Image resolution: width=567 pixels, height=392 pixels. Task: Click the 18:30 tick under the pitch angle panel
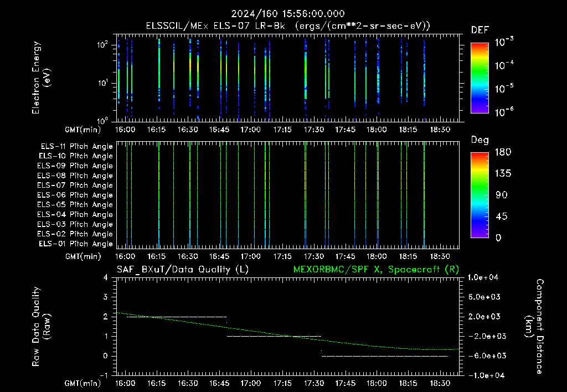point(440,256)
